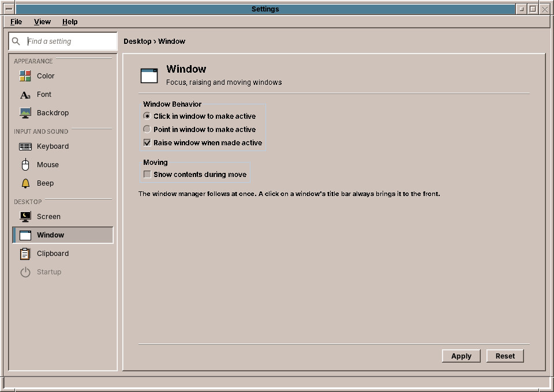Open the View menu
Screen dimensions: 554x392
click(42, 22)
